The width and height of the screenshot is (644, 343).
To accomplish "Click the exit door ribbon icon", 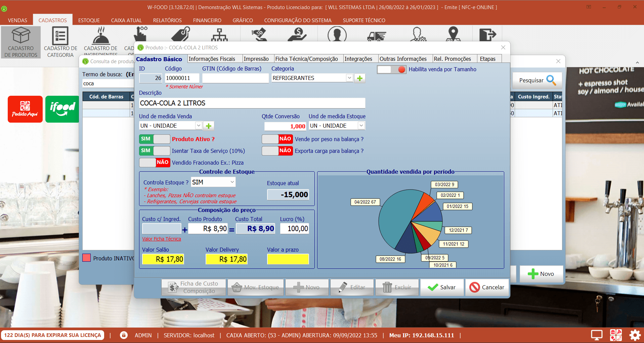I will (487, 35).
